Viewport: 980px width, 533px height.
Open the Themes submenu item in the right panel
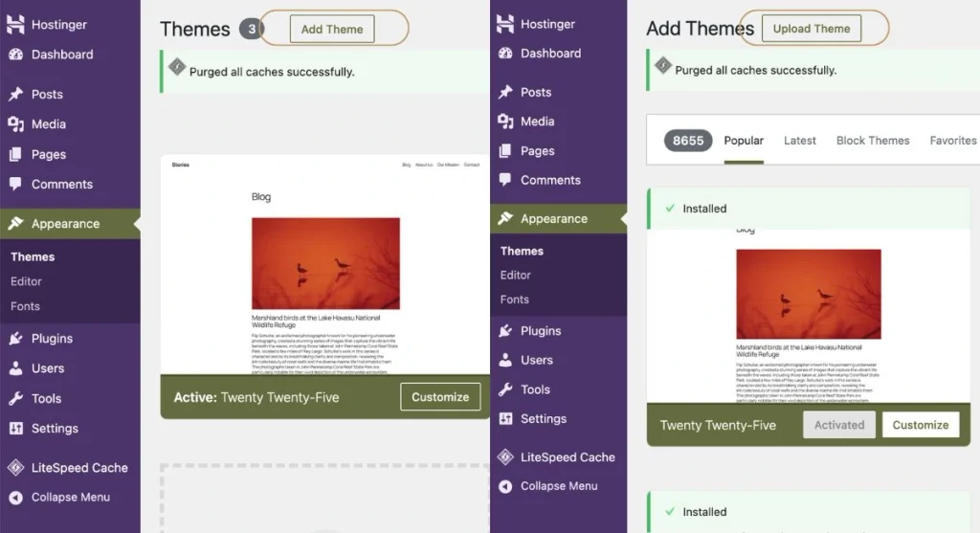(522, 252)
